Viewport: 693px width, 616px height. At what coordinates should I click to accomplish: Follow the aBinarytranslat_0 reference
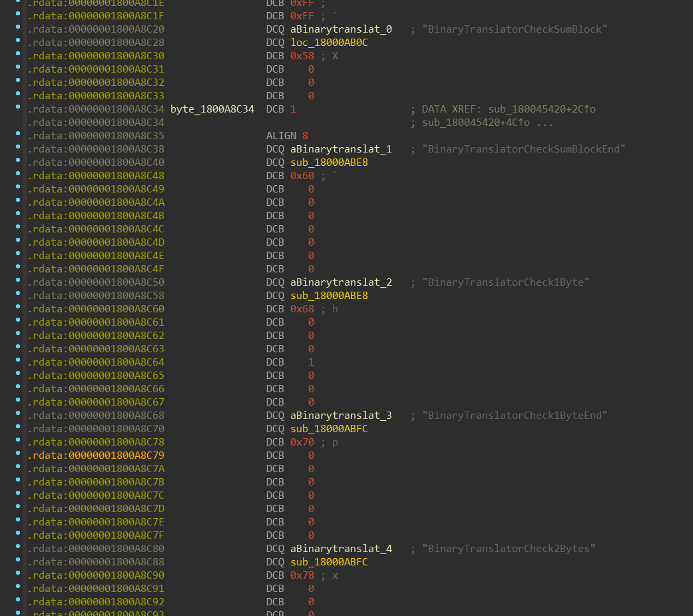pos(341,29)
